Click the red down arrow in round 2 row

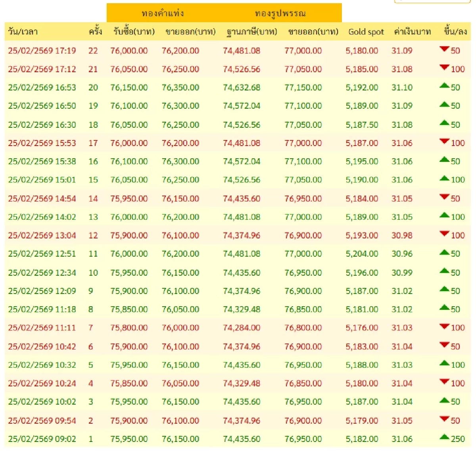(444, 419)
